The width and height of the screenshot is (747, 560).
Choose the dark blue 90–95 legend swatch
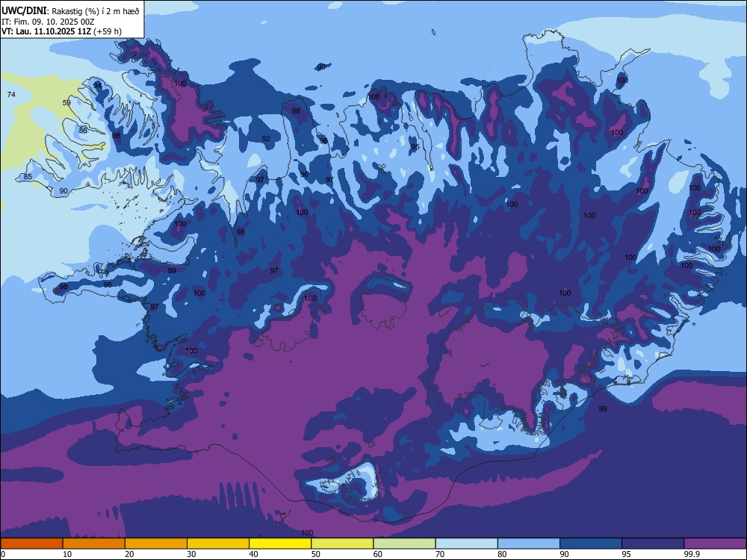click(x=591, y=544)
